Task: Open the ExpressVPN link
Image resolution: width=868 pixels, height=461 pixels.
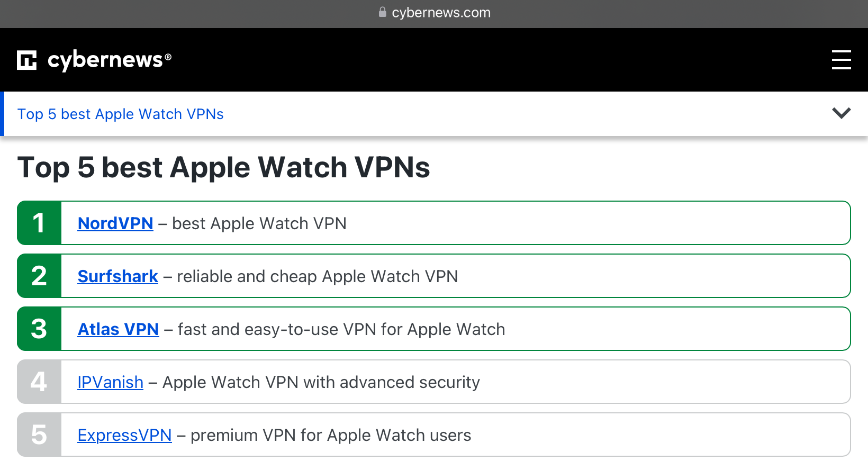Action: [x=124, y=435]
